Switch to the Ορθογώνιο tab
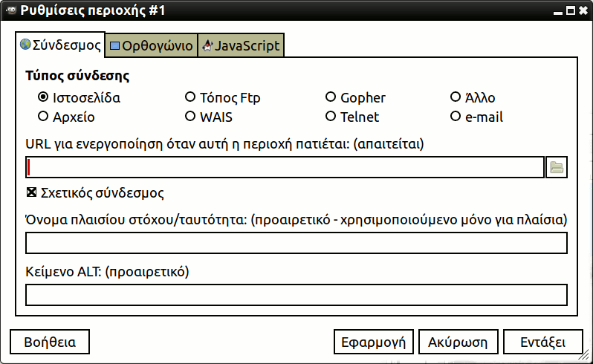The image size is (593, 364). [151, 46]
